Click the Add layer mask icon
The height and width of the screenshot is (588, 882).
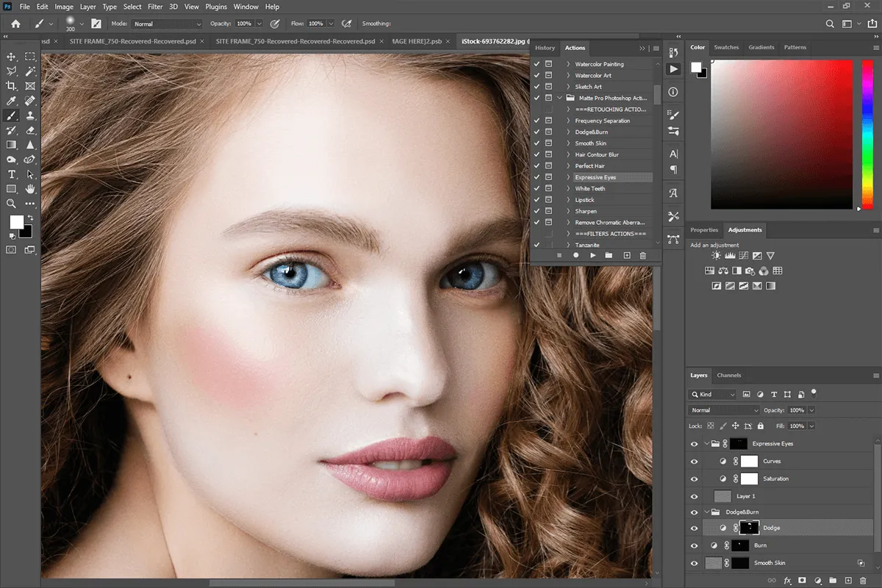802,581
